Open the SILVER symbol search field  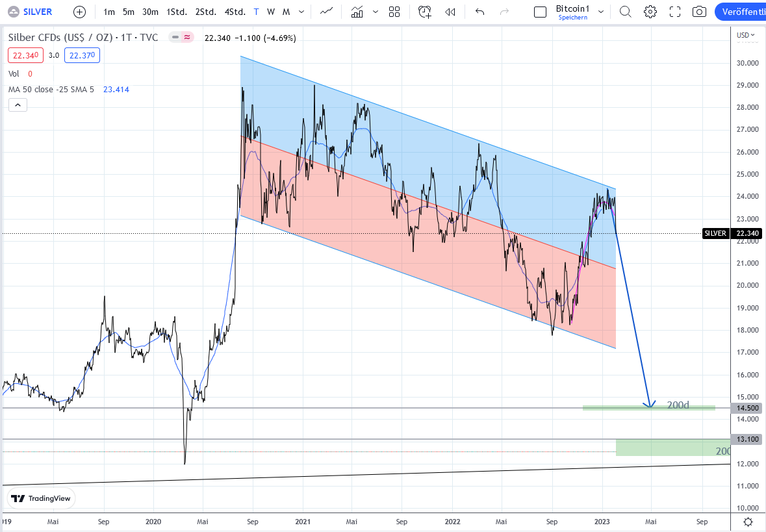click(x=34, y=12)
